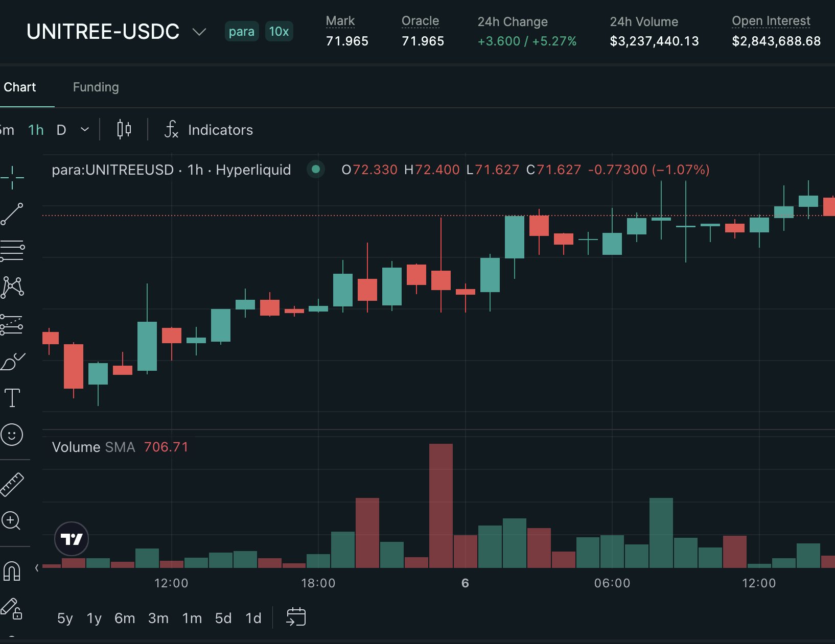Expand the UNITREE-USDC market selector chevron
The width and height of the screenshot is (835, 644).
point(199,32)
